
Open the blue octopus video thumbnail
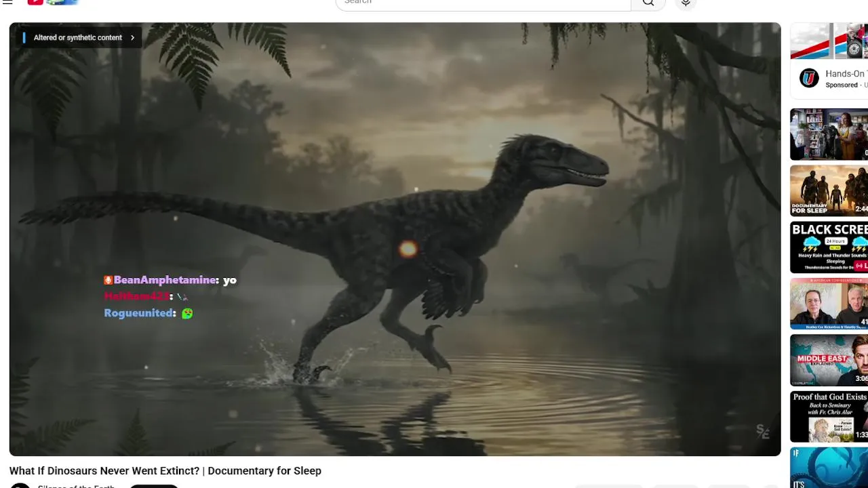(x=829, y=468)
